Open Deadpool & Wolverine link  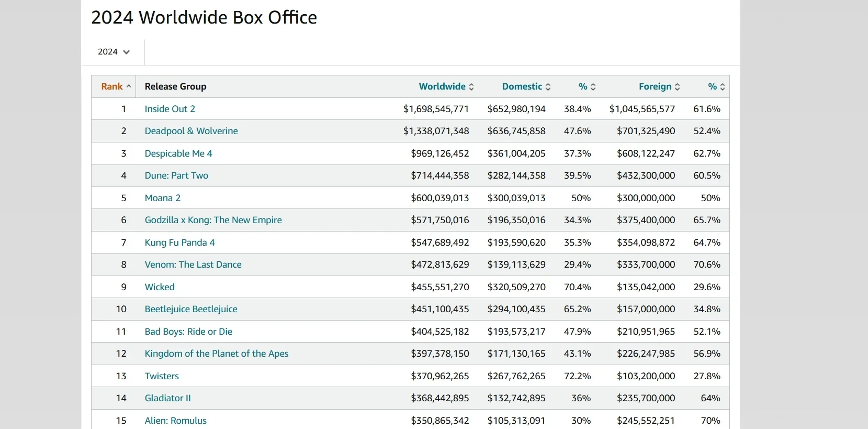(x=191, y=131)
